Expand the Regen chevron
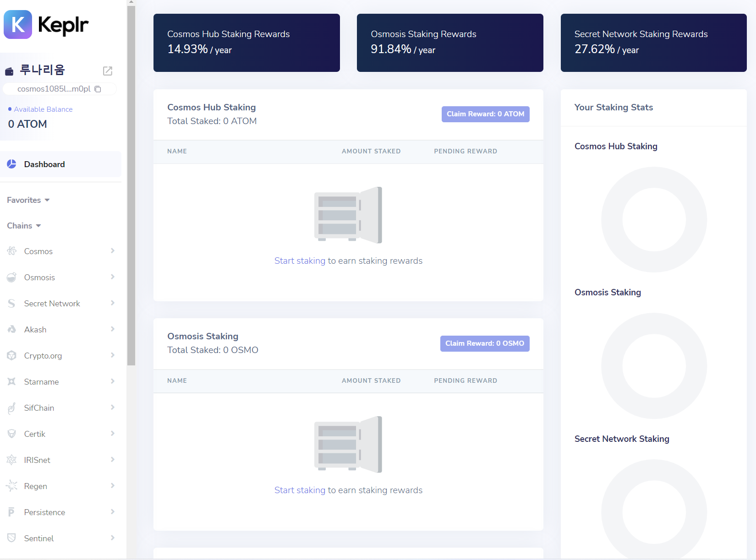 pos(112,485)
